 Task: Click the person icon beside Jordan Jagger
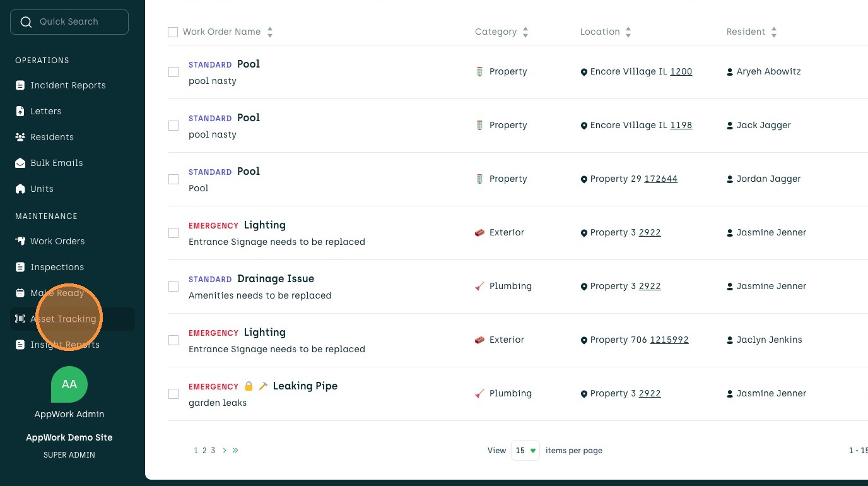730,179
